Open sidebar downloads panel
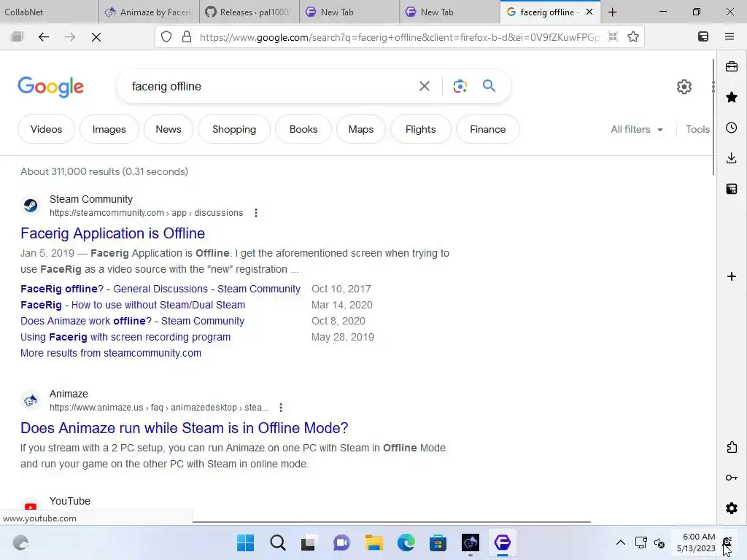Viewport: 747px width, 560px height. tap(731, 158)
